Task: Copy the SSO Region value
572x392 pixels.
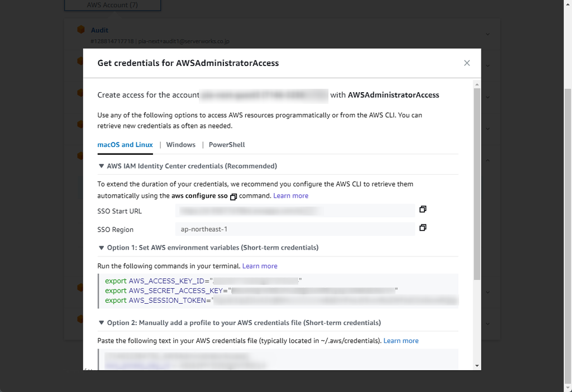Action: point(423,227)
